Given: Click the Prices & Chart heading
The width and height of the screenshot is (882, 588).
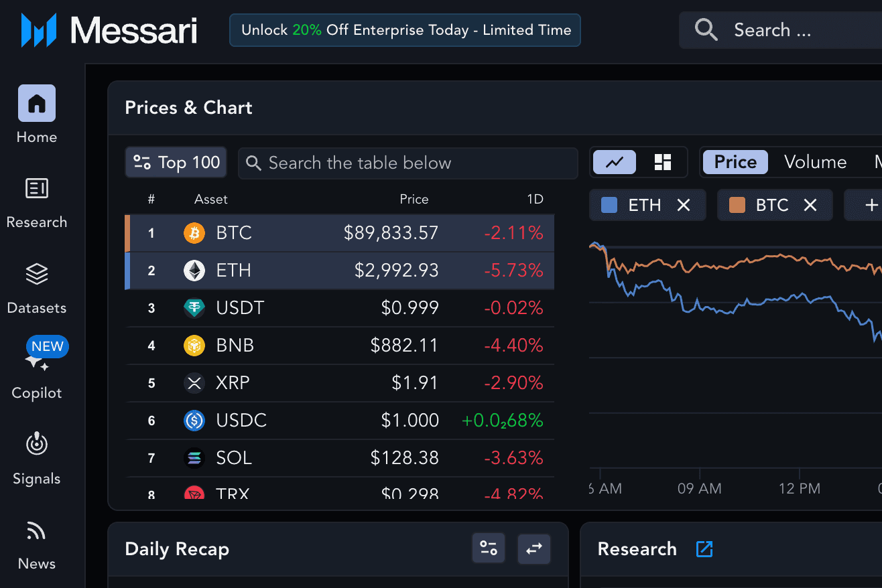Looking at the screenshot, I should [188, 108].
